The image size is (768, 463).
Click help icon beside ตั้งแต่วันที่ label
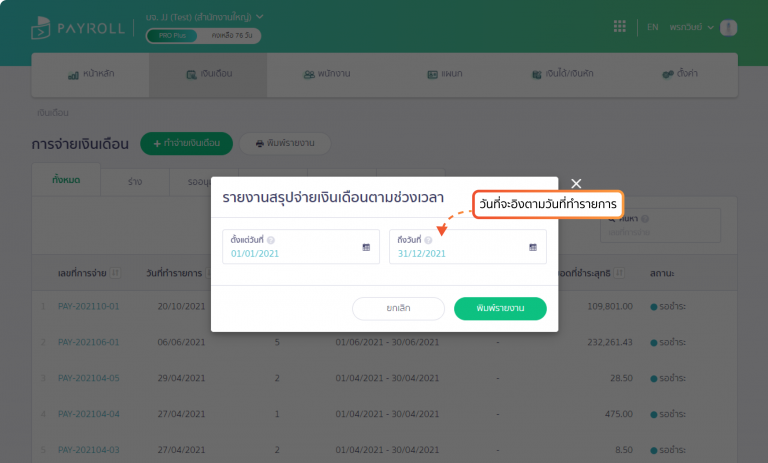click(x=271, y=240)
